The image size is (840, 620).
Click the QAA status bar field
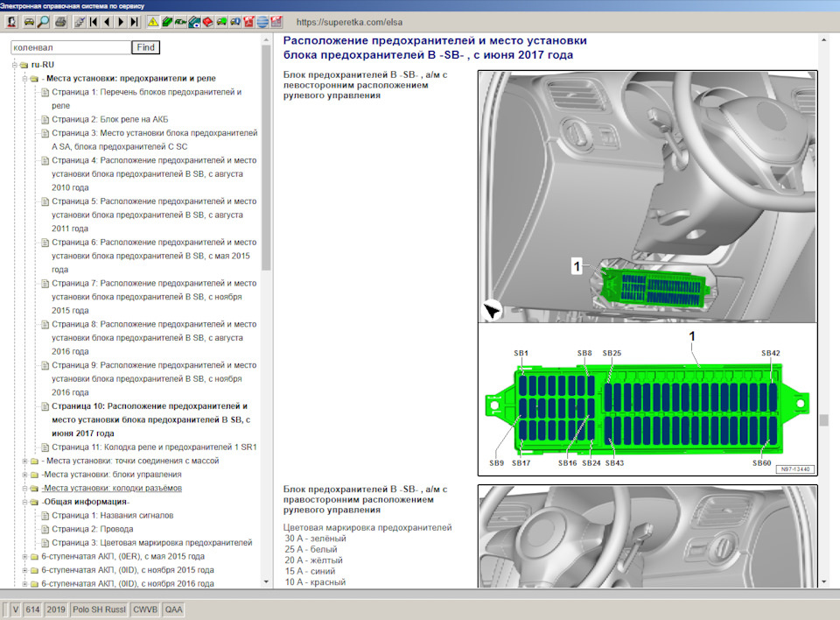(x=173, y=609)
